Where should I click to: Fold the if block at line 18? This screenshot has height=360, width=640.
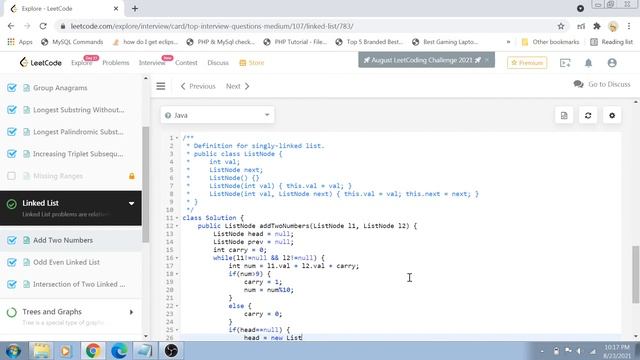tap(177, 274)
